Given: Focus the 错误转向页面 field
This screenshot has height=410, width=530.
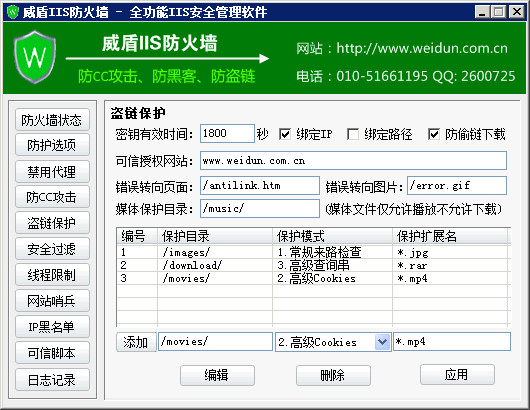Looking at the screenshot, I should (x=260, y=185).
